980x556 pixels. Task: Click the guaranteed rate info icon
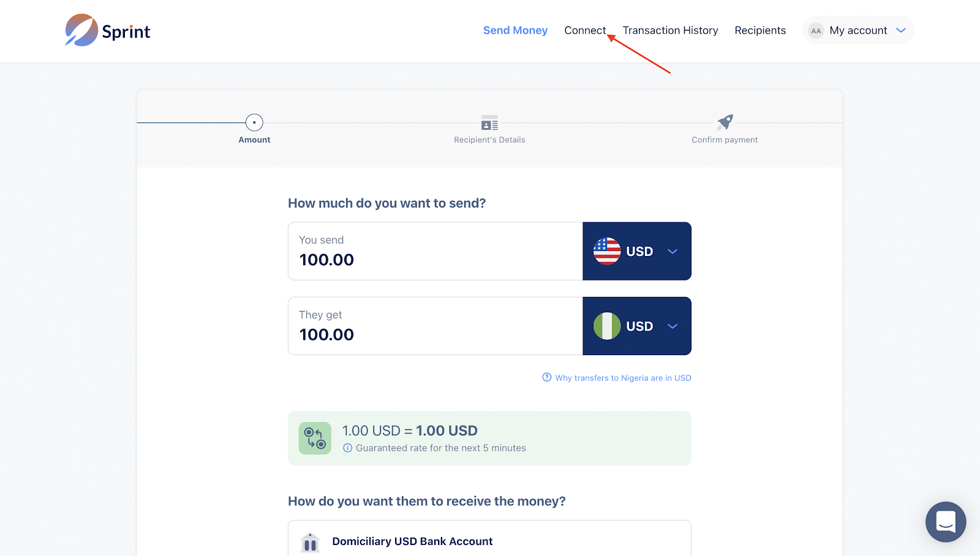tap(347, 448)
